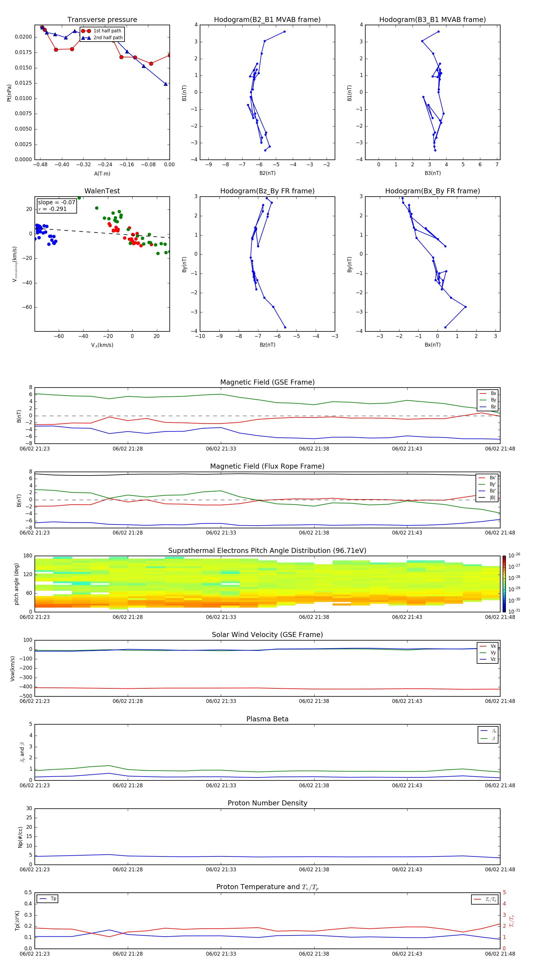Click the 'B2(nT)' x-axis label
The image size is (535, 980).
coord(267,173)
